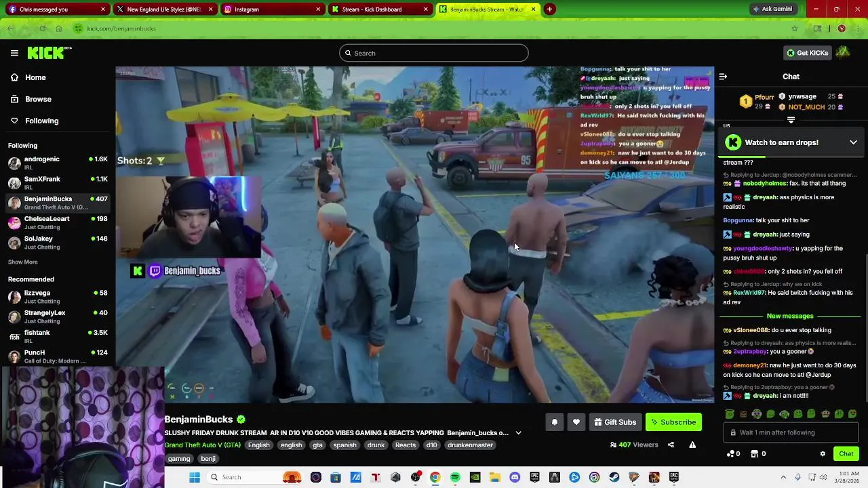Open SolJakey channel in sidebar

tap(58, 243)
